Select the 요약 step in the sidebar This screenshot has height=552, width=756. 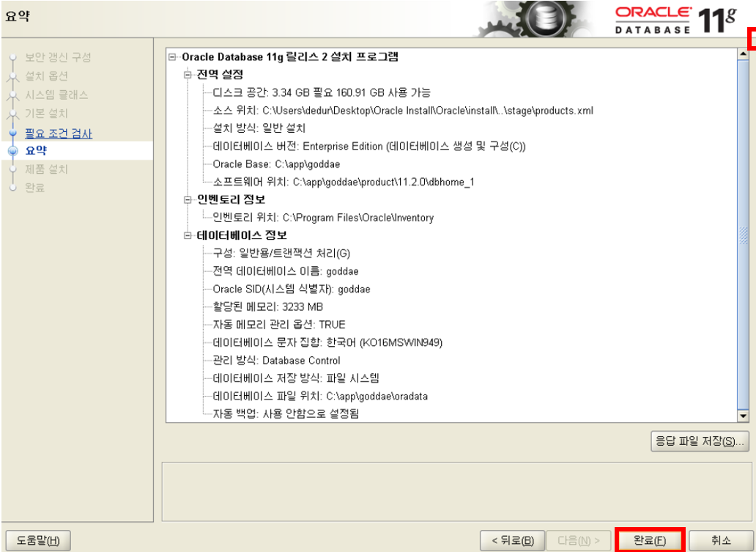pyautogui.click(x=36, y=150)
